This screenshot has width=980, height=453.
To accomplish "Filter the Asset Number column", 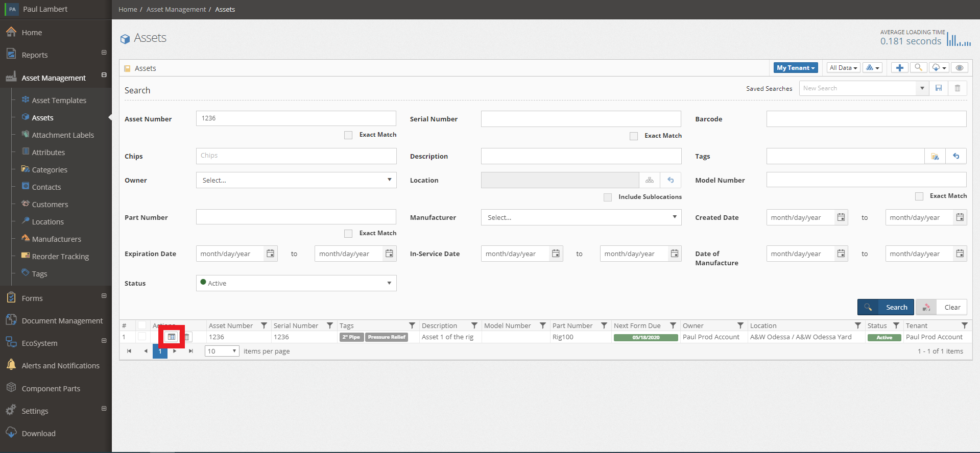I will coord(264,325).
